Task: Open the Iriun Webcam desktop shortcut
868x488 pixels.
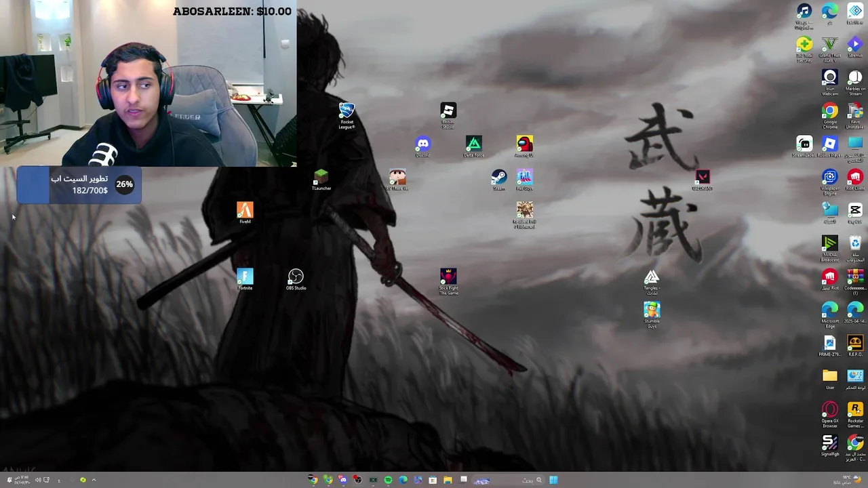Action: coord(829,82)
